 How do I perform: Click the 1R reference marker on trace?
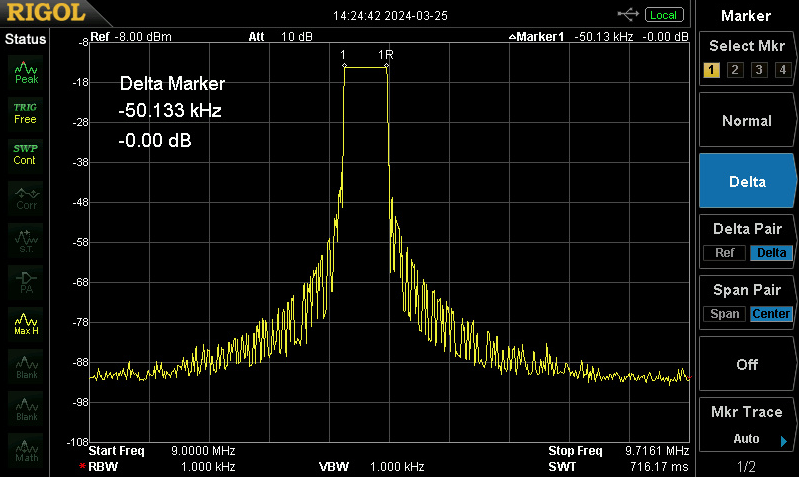point(387,67)
